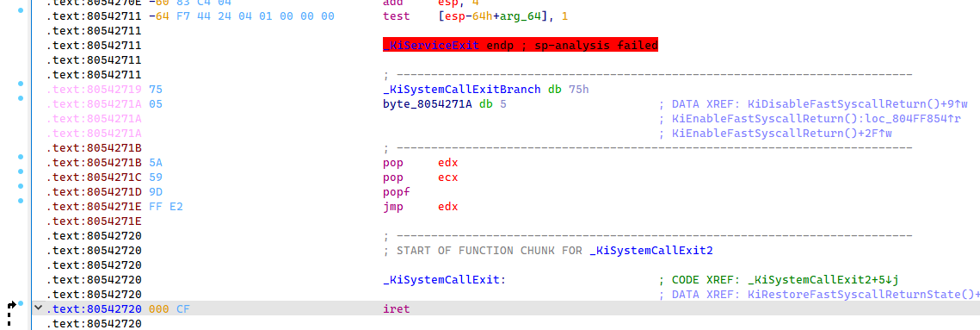980x330 pixels.
Task: Select the popf mnemonic
Action: (x=398, y=191)
